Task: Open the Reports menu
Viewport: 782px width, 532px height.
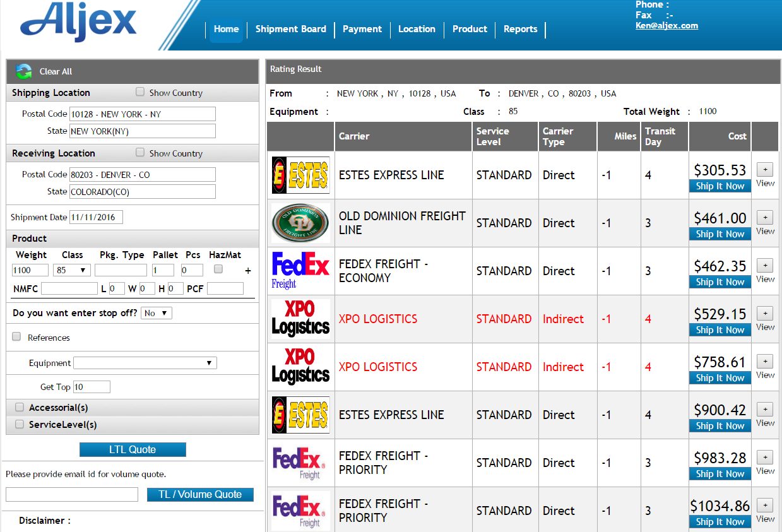Action: 520,29
